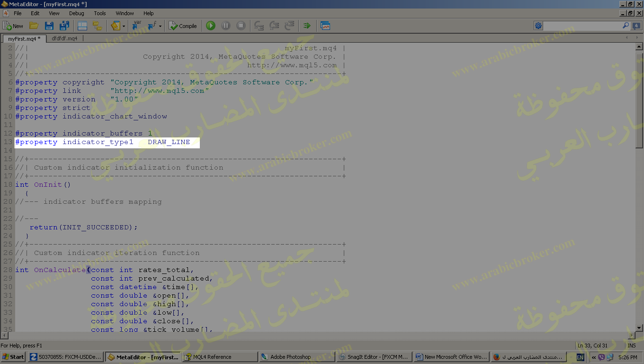Open the Edit menu
The width and height of the screenshot is (644, 364).
[35, 13]
